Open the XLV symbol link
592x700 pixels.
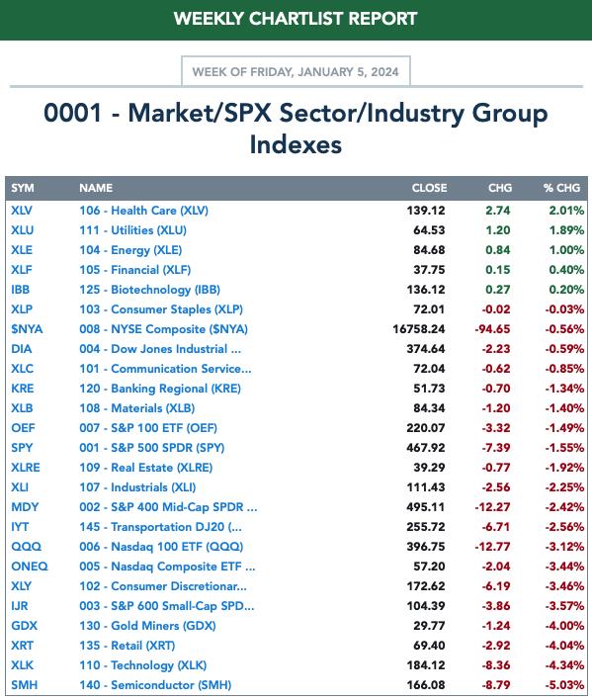coord(22,211)
